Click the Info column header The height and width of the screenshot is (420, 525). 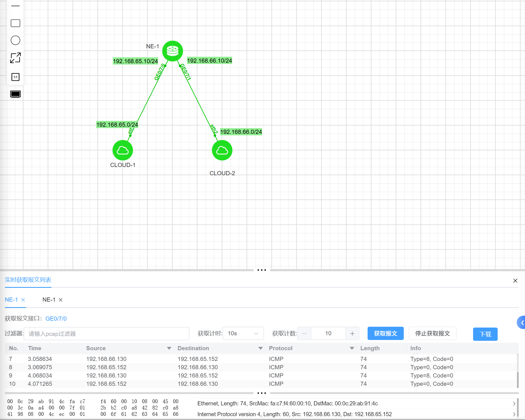415,348
